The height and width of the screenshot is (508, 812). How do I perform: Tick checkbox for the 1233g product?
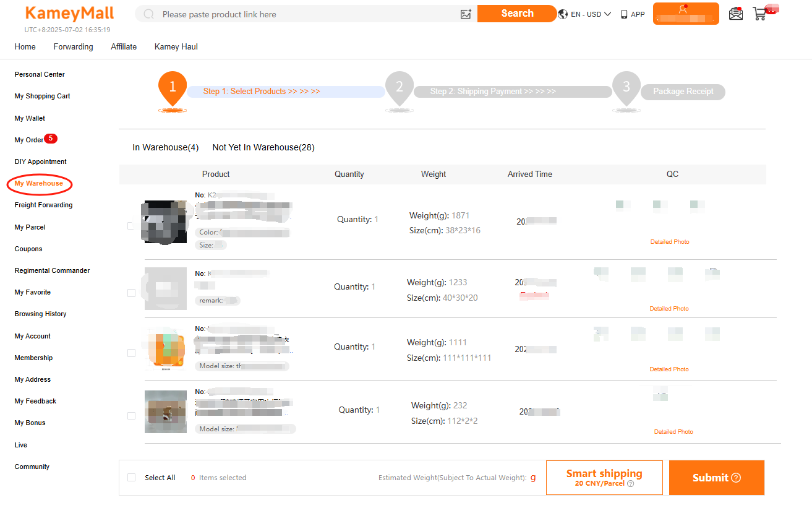[x=131, y=293]
